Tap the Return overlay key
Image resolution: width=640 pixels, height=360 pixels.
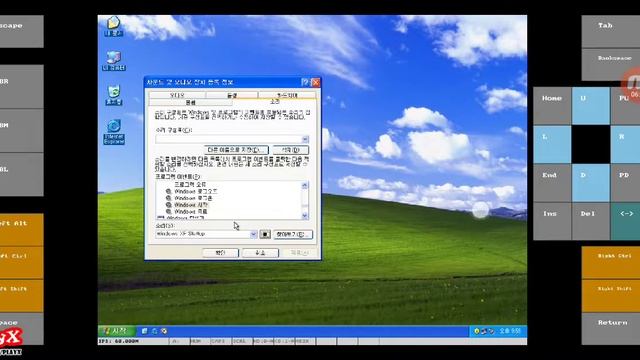click(611, 329)
